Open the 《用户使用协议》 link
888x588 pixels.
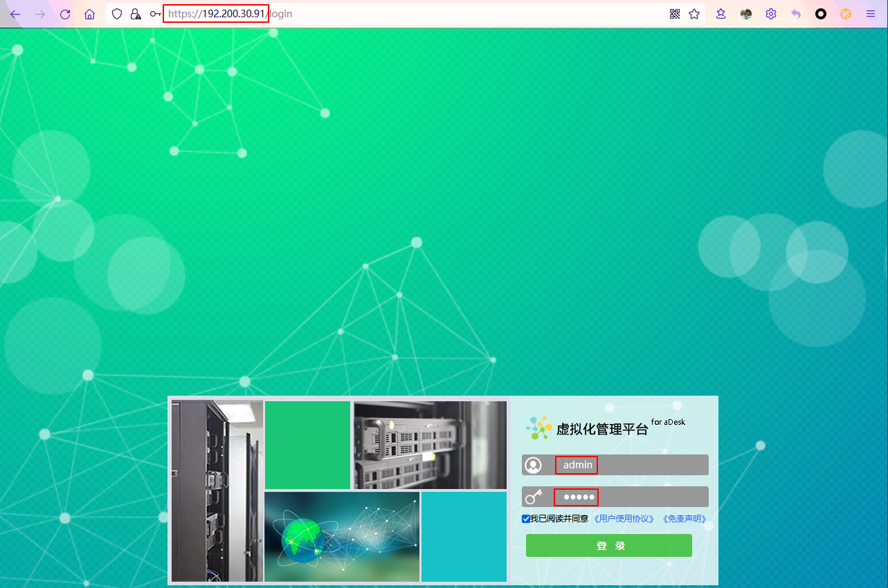(x=624, y=519)
